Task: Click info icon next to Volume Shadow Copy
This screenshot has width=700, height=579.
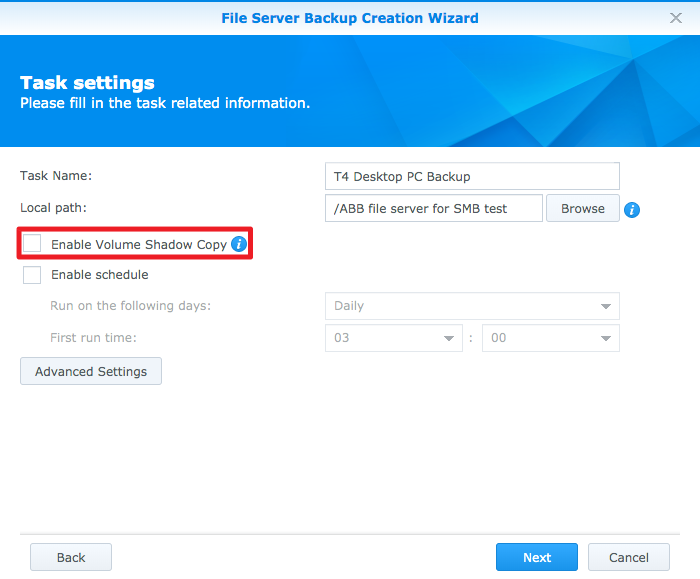Action: pyautogui.click(x=238, y=244)
